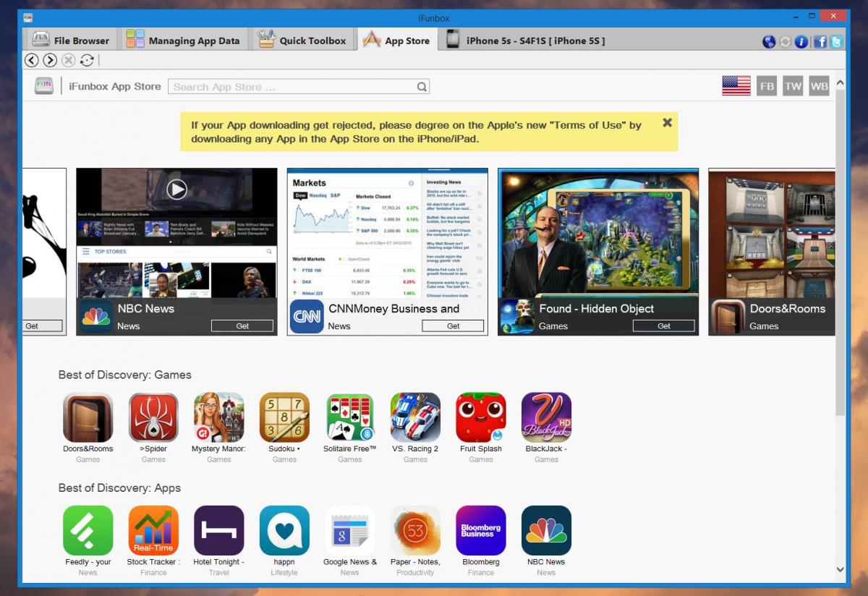Click NBC peacock icon in featured banner
The image size is (868, 596).
click(96, 316)
